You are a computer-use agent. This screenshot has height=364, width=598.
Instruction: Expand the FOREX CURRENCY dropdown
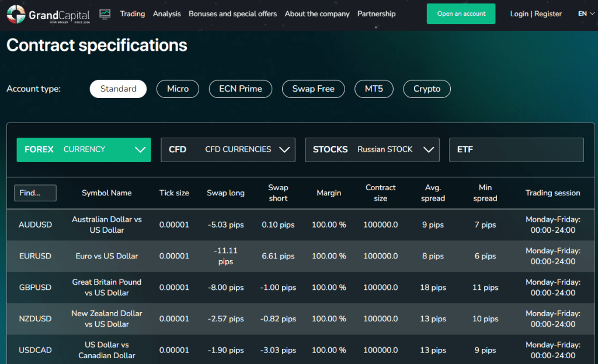coord(84,150)
